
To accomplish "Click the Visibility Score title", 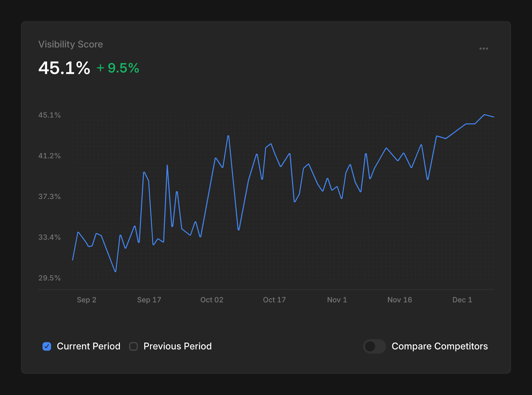I will coord(71,44).
